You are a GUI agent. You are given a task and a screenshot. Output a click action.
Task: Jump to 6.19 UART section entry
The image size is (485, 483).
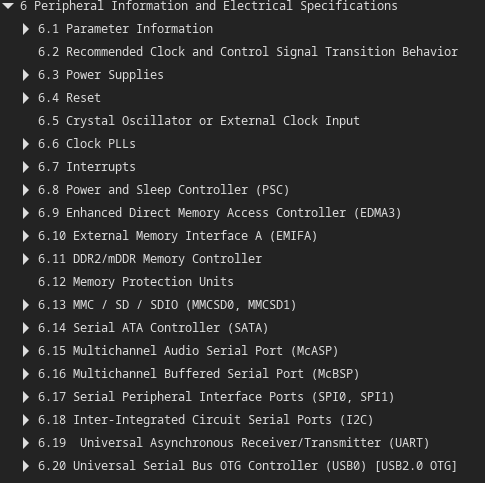point(234,443)
